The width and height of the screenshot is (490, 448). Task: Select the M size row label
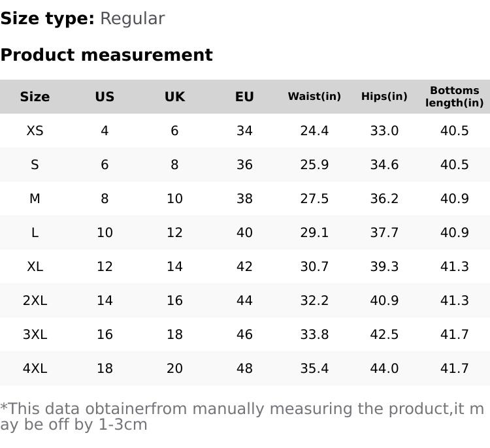[35, 199]
